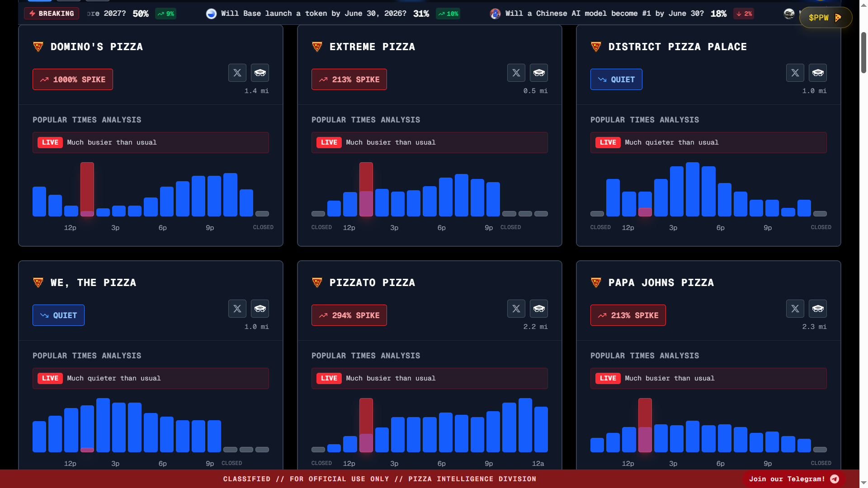Viewport: 868px width, 488px height.
Task: Click the LIVE indicator on We, The Pizza card
Action: pos(50,378)
